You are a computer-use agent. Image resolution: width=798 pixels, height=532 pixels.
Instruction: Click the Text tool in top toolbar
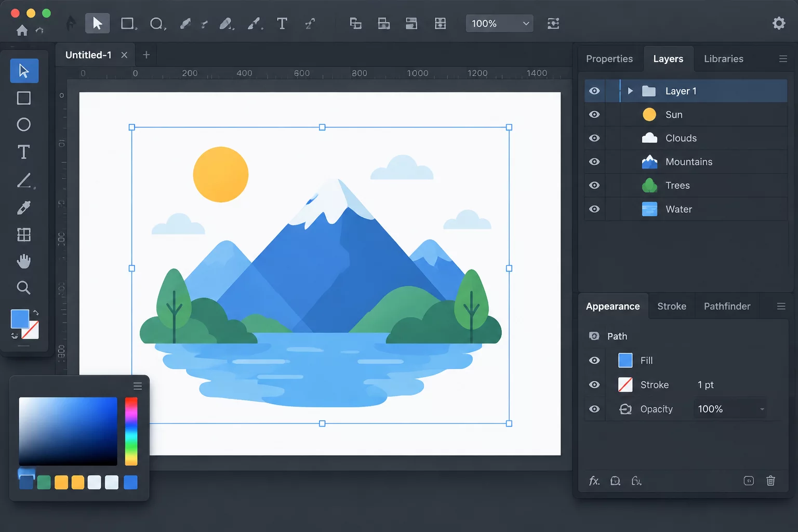pyautogui.click(x=282, y=23)
